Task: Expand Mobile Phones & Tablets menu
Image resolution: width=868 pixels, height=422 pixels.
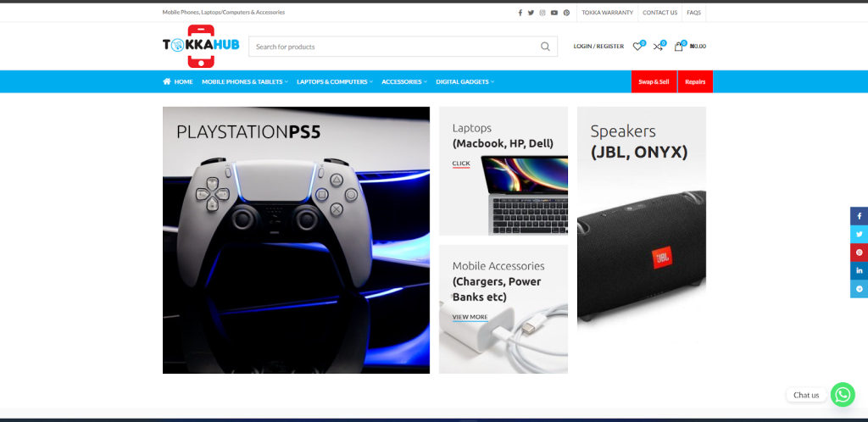Action: (x=244, y=82)
